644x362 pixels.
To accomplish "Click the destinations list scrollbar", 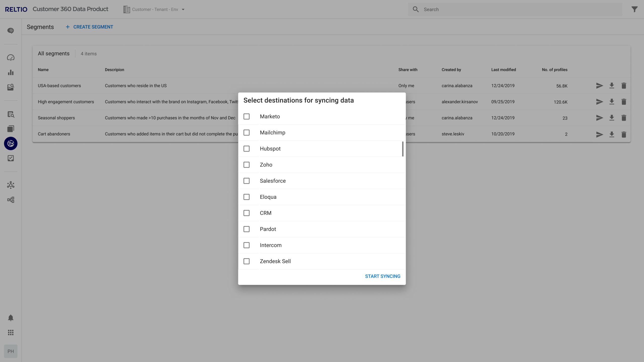I will [403, 149].
